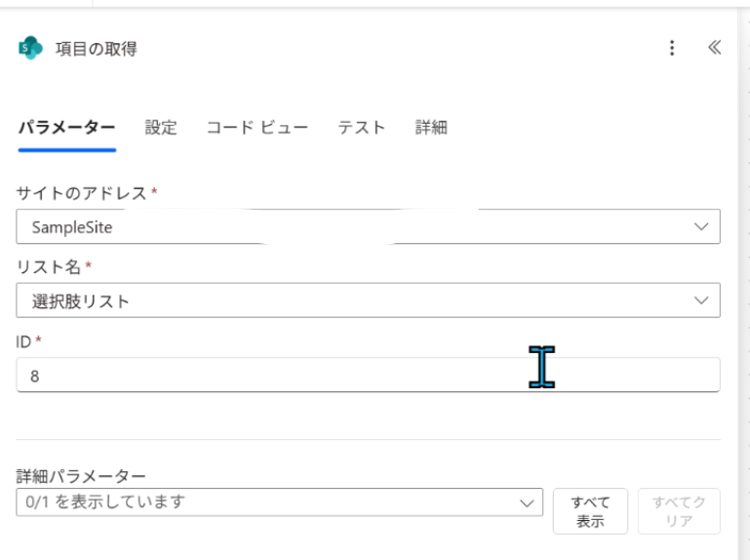Click the SharePoint action icon in header
Image resolution: width=750 pixels, height=560 pixels.
30,48
